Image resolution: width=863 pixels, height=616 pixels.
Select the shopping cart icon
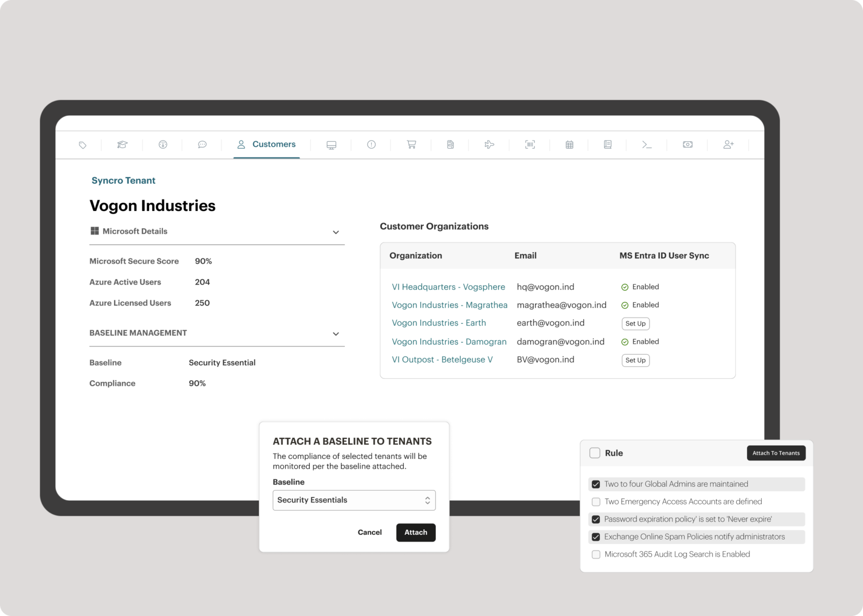click(x=410, y=145)
